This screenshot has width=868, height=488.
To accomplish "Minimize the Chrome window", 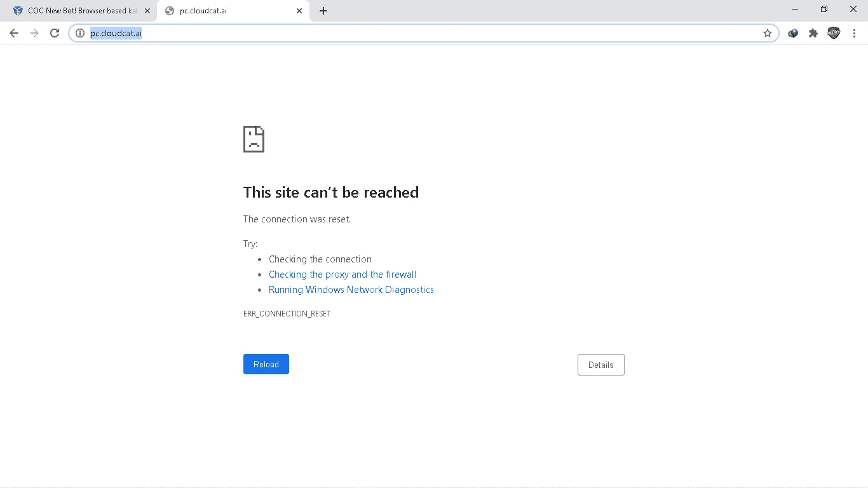I will click(795, 9).
